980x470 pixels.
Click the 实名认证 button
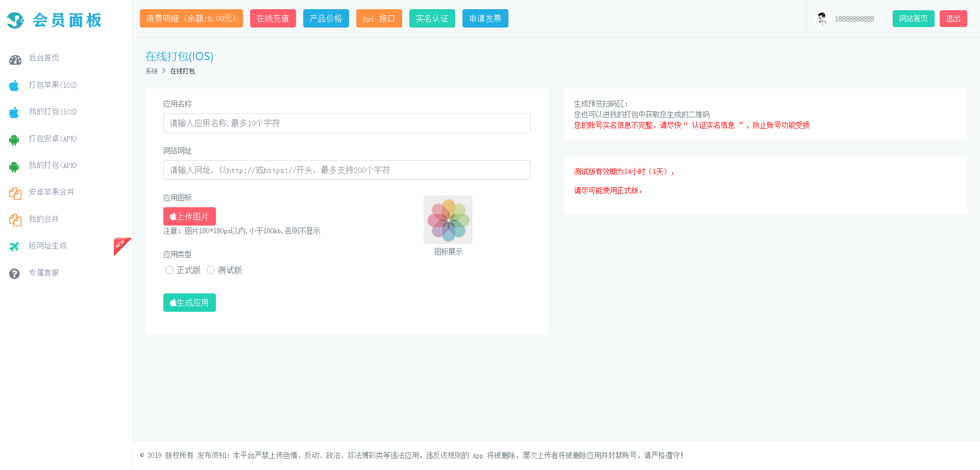tap(432, 18)
